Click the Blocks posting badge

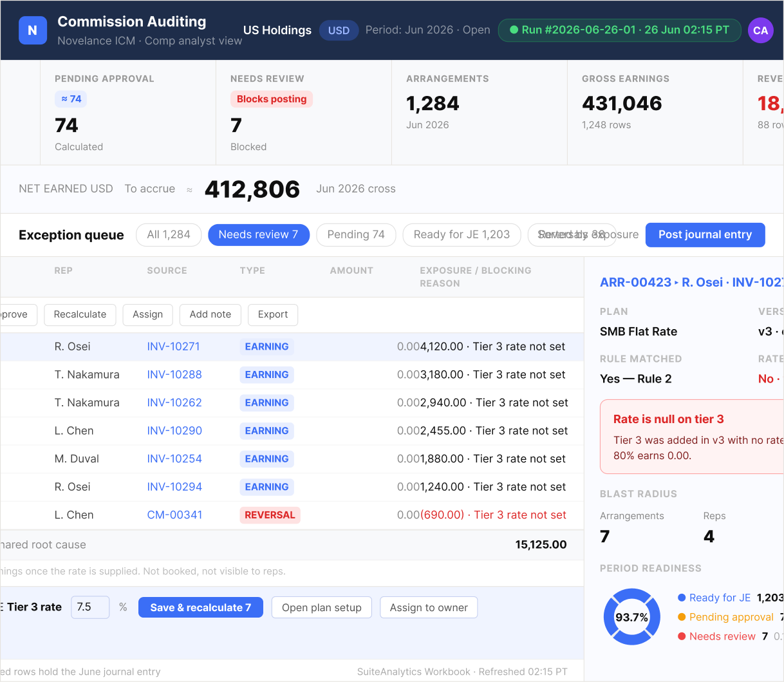[272, 99]
